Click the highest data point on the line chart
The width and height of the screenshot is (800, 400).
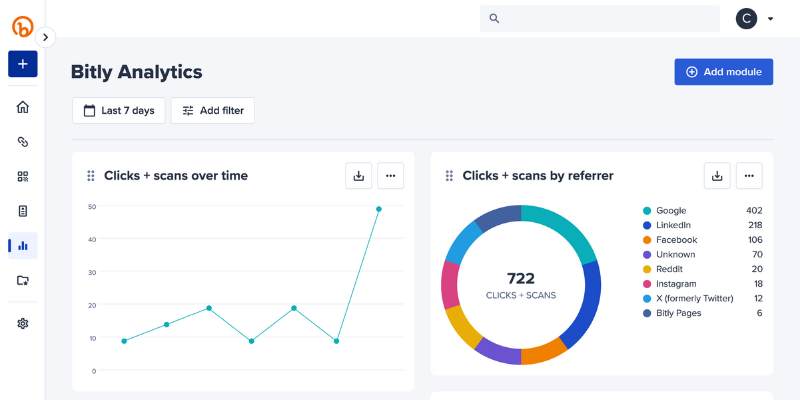coord(379,209)
